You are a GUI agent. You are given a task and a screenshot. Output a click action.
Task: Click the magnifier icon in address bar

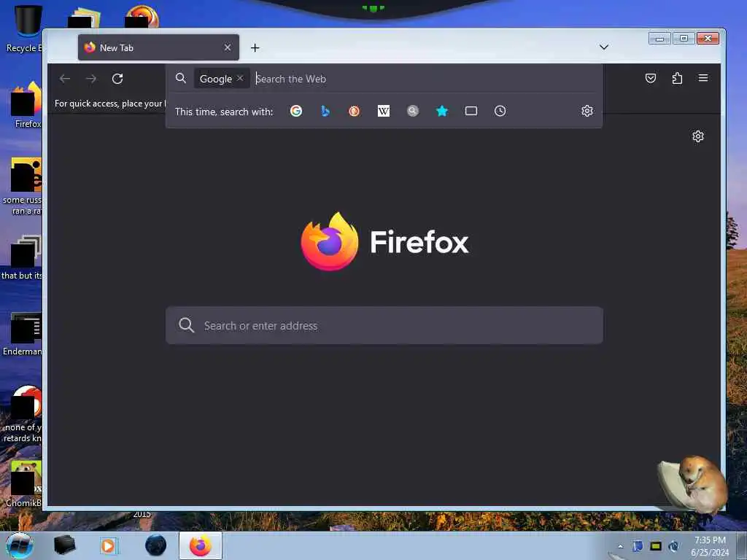click(181, 78)
